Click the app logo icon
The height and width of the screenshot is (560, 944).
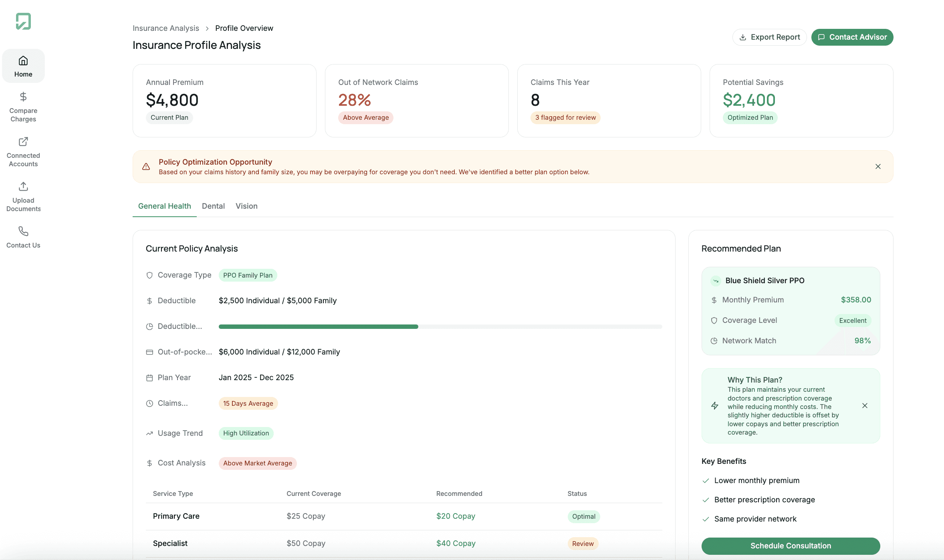coord(23,21)
